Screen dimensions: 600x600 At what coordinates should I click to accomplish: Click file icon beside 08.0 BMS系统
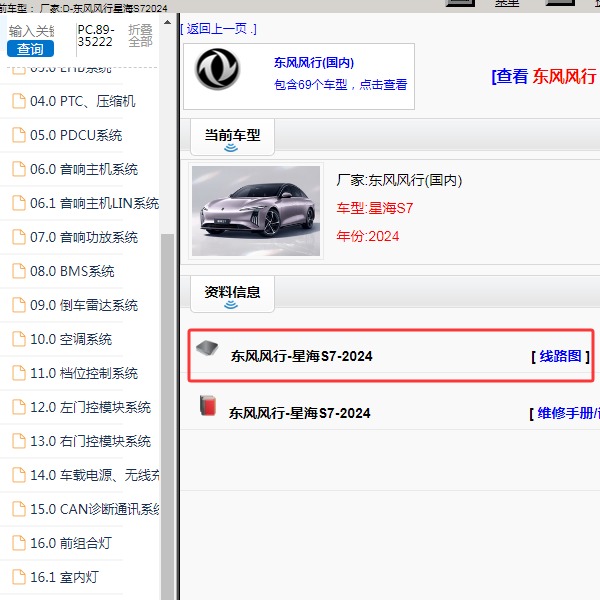[19, 271]
